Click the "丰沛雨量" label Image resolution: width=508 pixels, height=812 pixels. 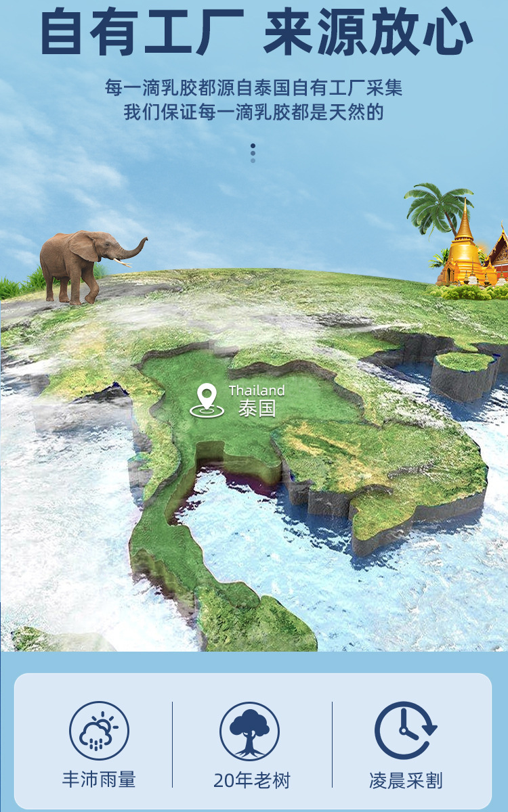(x=99, y=780)
